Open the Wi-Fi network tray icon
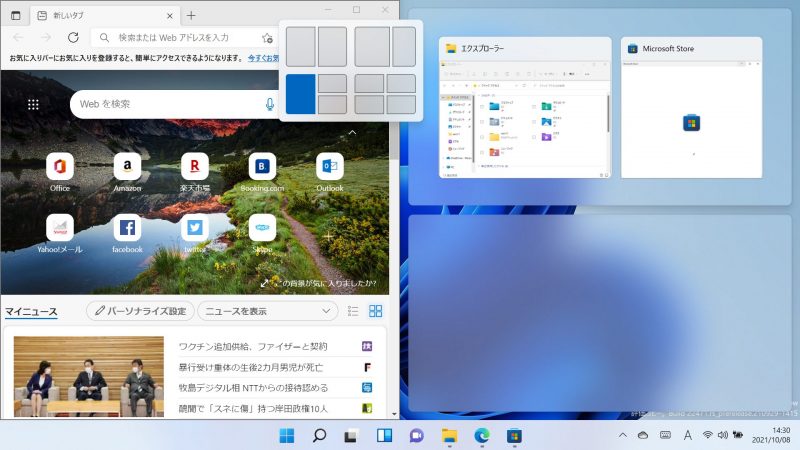800x450 pixels. 707,435
